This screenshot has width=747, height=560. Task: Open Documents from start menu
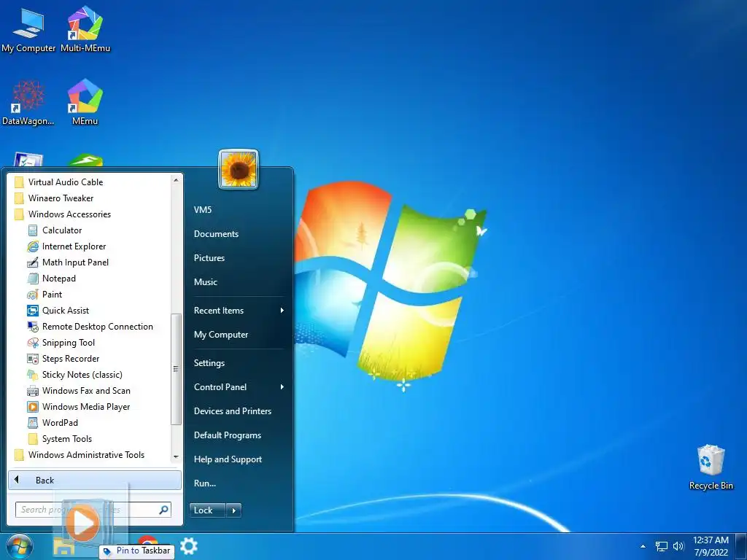[x=216, y=234]
